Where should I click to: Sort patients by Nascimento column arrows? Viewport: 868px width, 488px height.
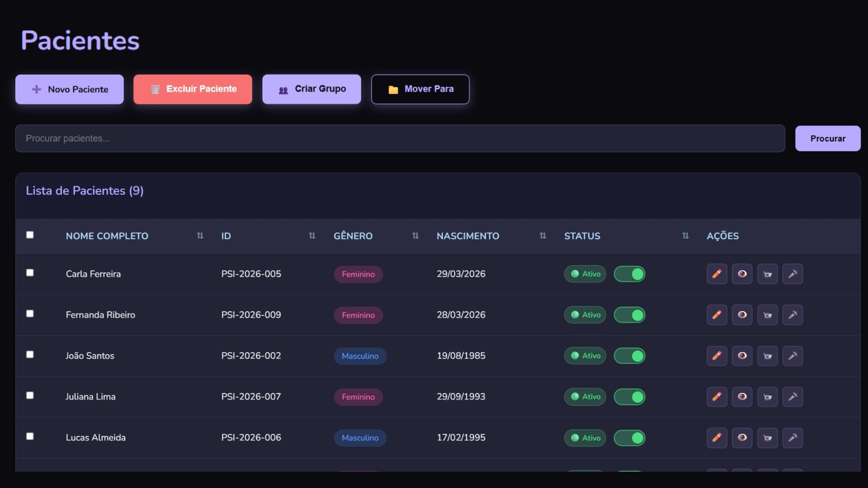coord(542,236)
